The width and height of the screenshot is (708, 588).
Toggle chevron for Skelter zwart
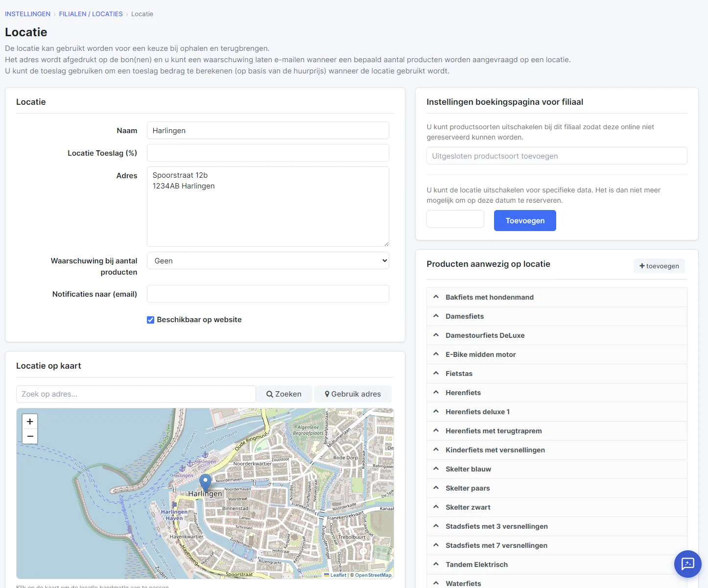pos(436,507)
